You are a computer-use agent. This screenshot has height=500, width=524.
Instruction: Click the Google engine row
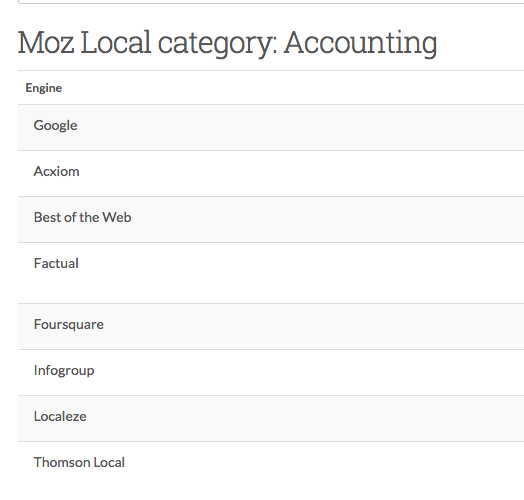pyautogui.click(x=271, y=127)
